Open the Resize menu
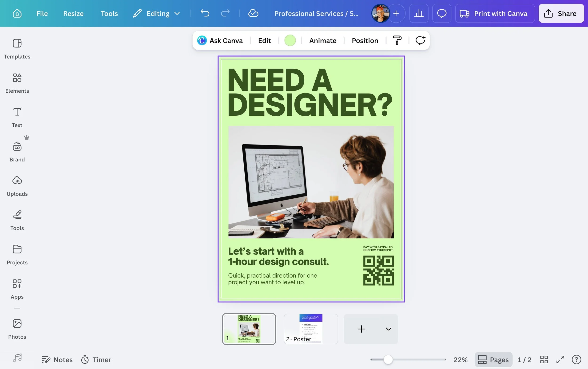Image resolution: width=588 pixels, height=369 pixels. click(x=73, y=13)
